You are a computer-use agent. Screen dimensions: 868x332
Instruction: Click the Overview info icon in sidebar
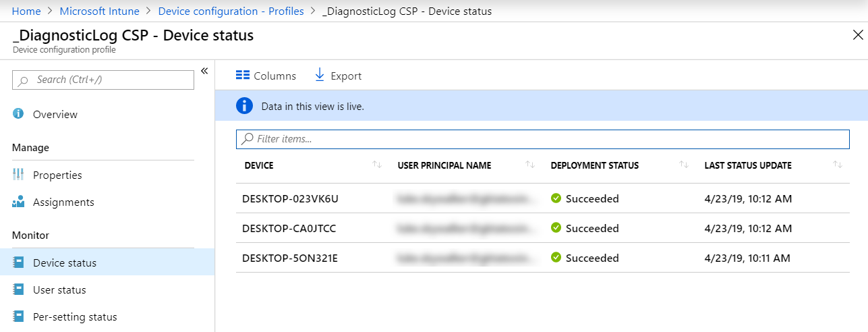(18, 114)
